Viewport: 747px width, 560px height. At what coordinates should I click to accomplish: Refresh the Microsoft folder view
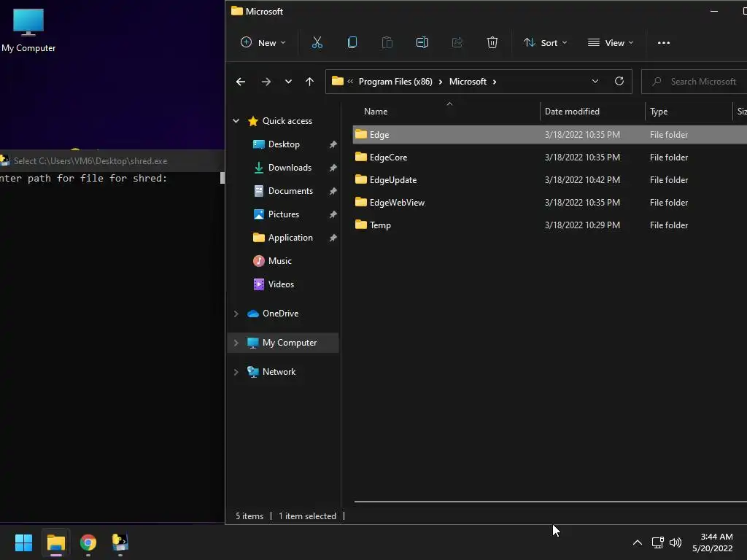click(x=619, y=82)
